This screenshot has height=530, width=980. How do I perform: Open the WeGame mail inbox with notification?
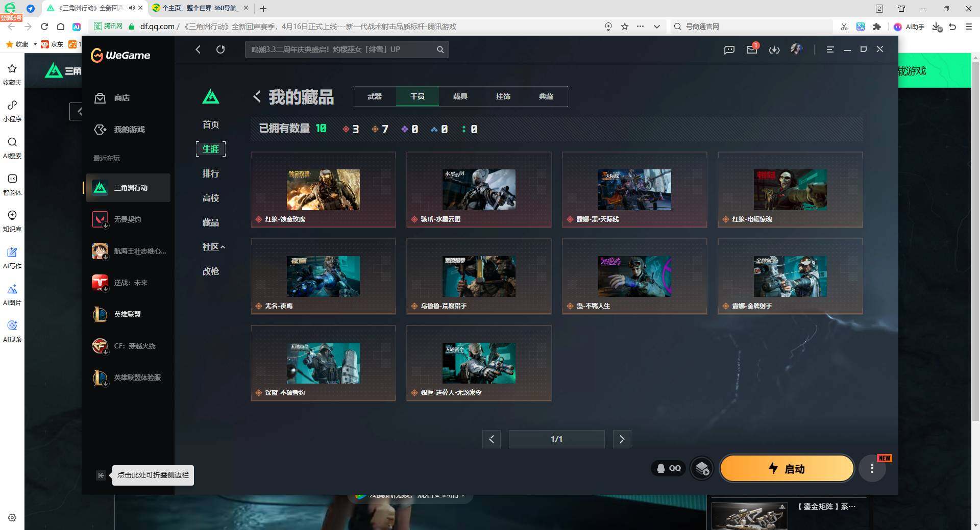click(752, 49)
